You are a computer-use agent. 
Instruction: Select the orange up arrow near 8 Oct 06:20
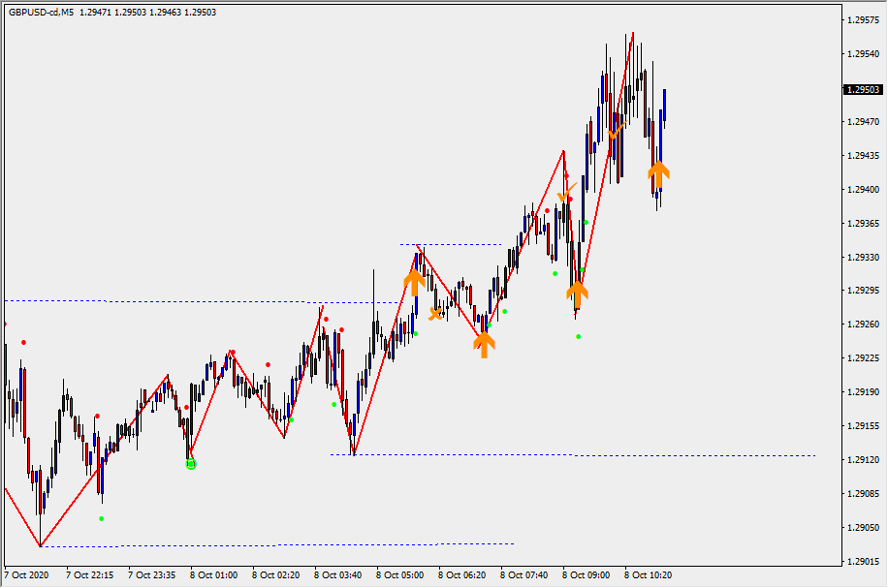tap(483, 343)
